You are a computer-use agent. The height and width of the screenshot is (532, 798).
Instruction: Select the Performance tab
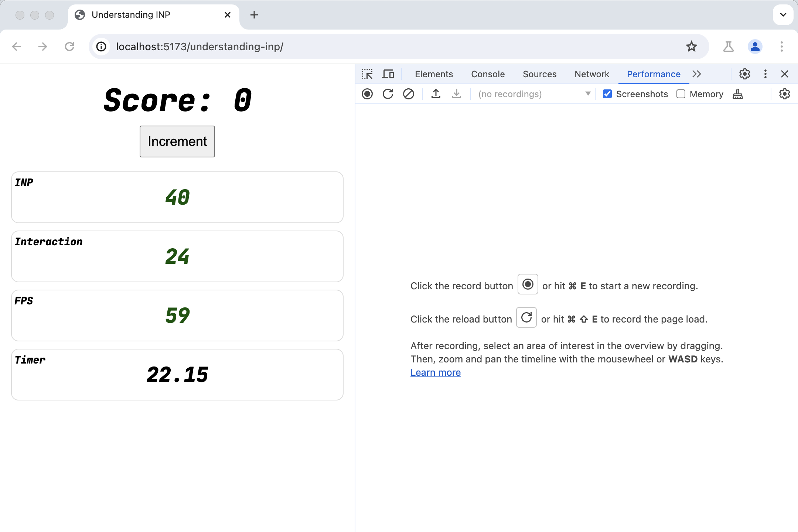click(653, 74)
